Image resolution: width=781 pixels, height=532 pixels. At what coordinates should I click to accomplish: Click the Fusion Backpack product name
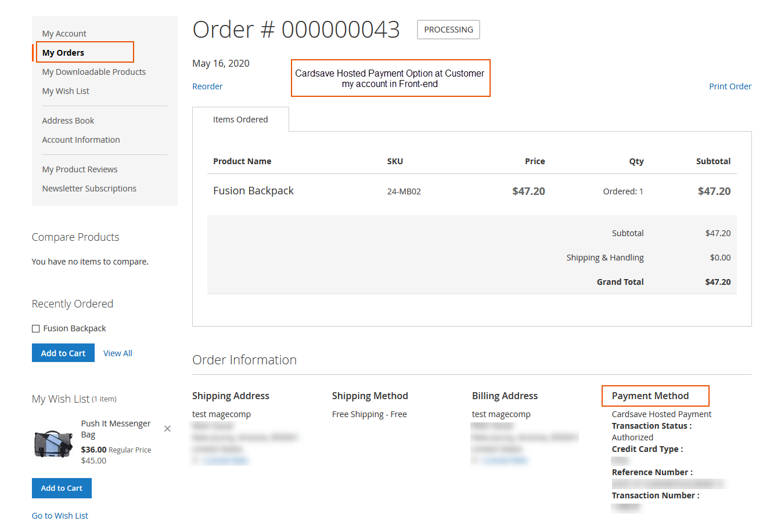click(253, 190)
